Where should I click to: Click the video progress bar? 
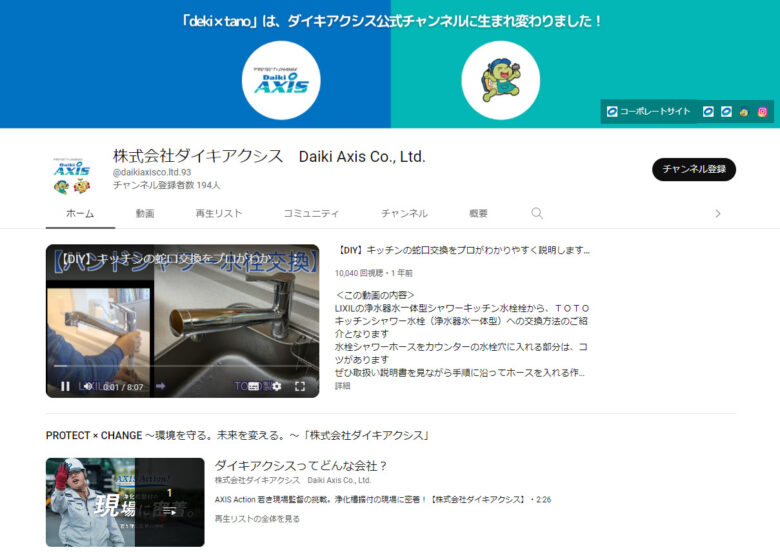[183, 367]
